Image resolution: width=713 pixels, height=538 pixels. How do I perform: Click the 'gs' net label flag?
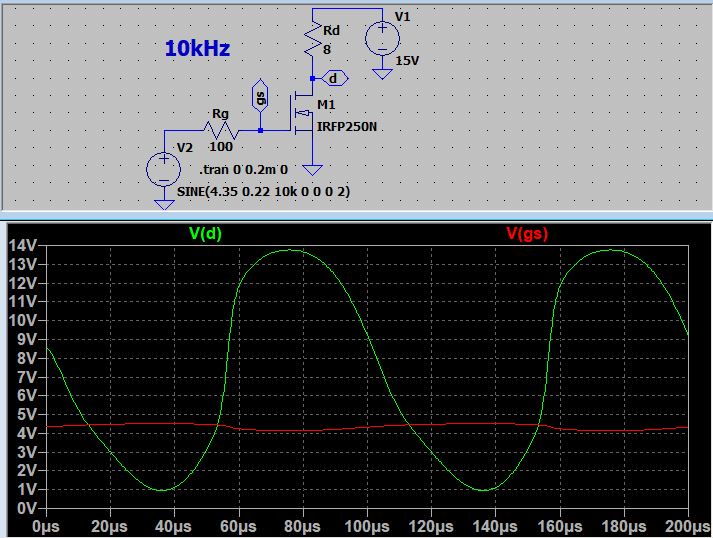(x=260, y=98)
